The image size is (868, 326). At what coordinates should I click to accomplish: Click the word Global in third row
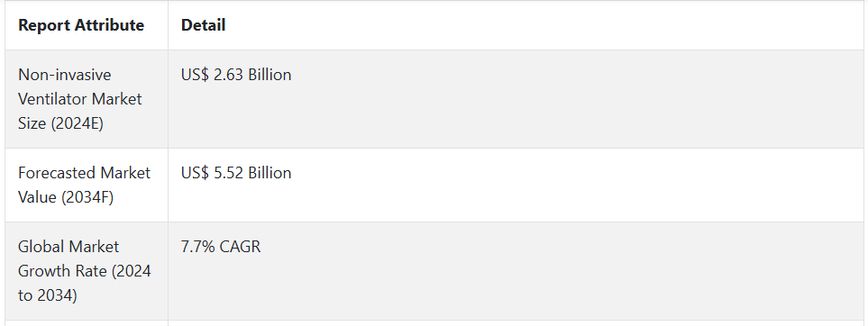coord(41,246)
